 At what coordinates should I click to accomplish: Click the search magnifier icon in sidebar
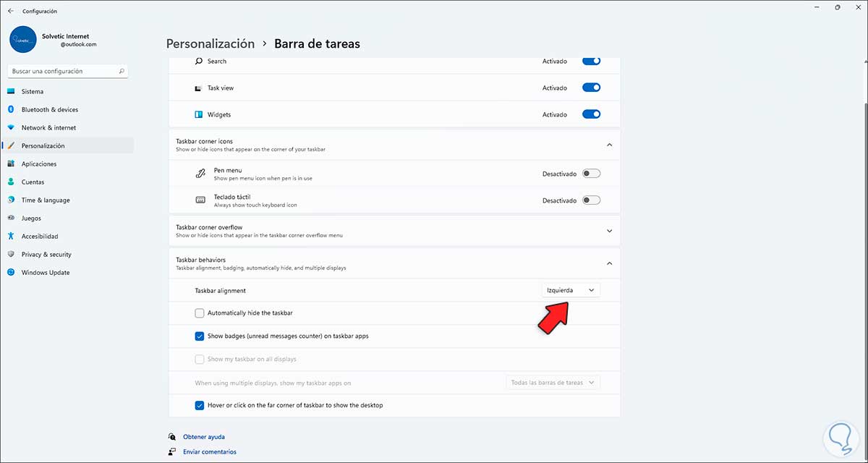pyautogui.click(x=122, y=71)
